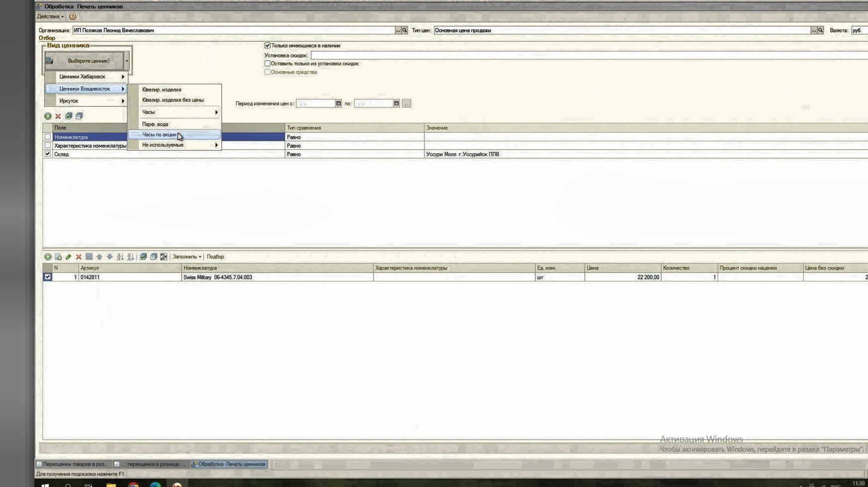The height and width of the screenshot is (487, 868).
Task: Click the Выберите ценник button
Action: (84, 61)
